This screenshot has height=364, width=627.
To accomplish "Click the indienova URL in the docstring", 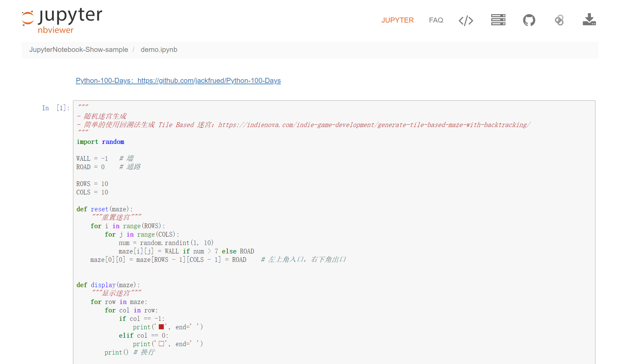I will (374, 125).
